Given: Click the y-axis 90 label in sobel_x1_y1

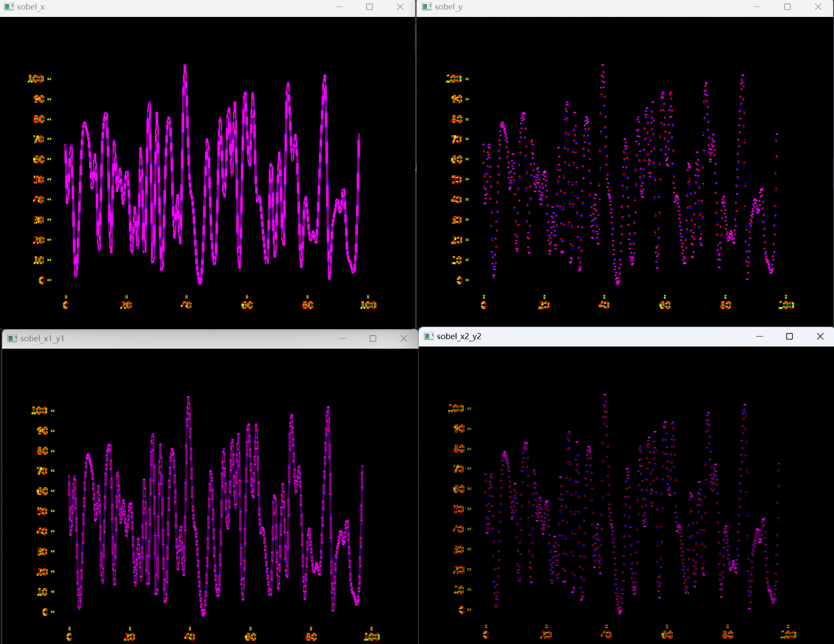Looking at the screenshot, I should pos(42,431).
